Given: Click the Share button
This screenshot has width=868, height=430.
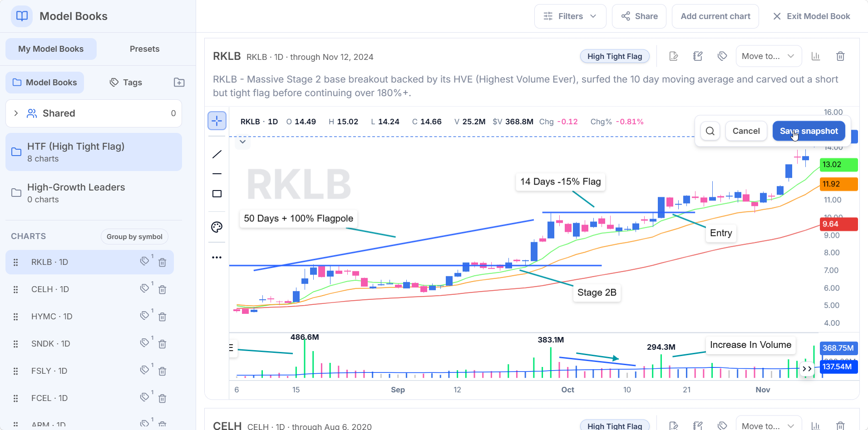Looking at the screenshot, I should pos(639,16).
